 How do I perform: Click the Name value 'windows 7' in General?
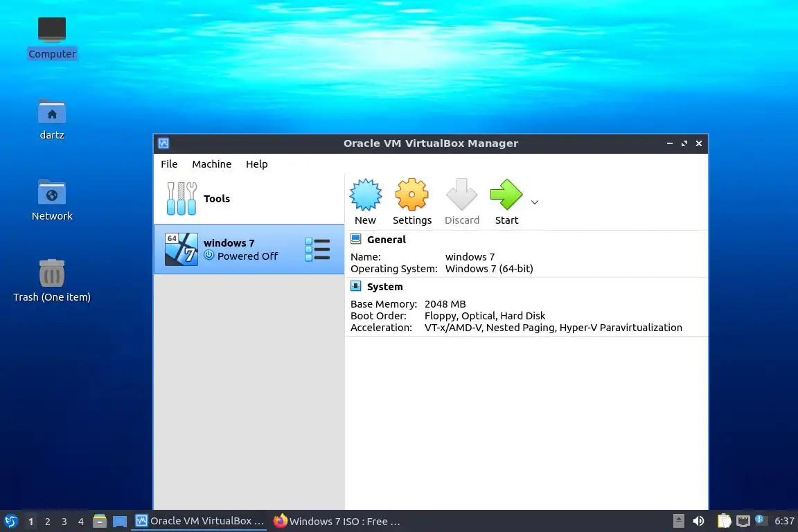click(470, 257)
